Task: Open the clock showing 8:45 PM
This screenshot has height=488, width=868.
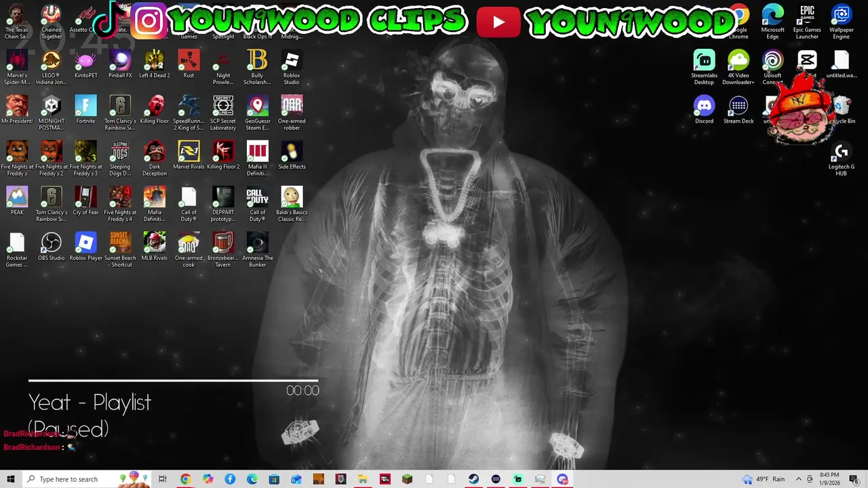Action: point(829,479)
